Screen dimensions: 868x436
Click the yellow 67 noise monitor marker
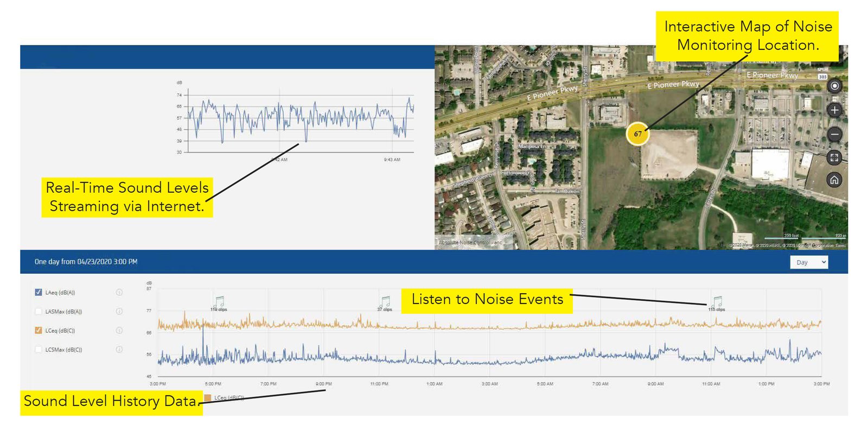(637, 134)
